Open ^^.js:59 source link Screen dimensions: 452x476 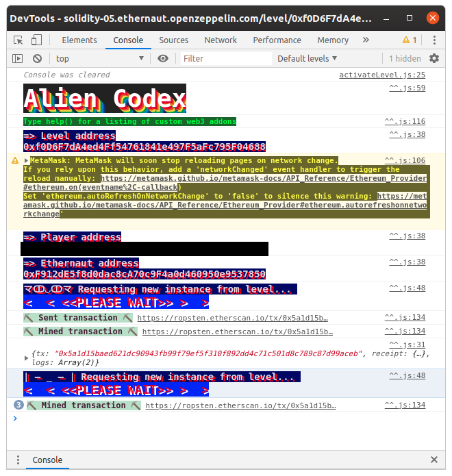pos(407,88)
